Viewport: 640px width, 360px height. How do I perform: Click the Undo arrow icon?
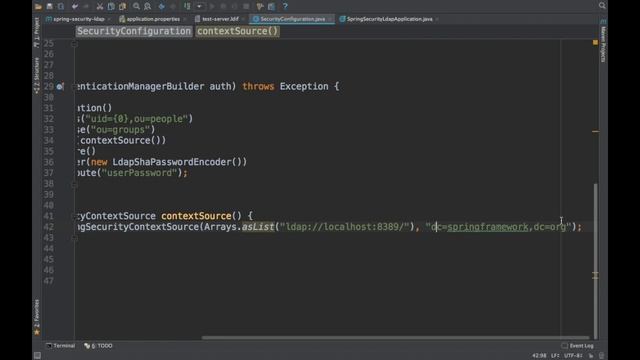click(75, 6)
